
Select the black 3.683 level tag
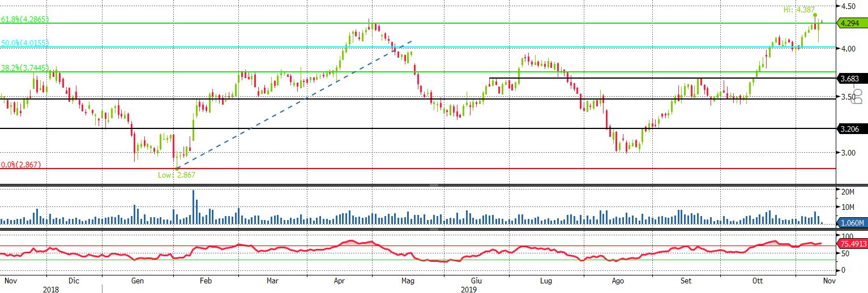[x=851, y=78]
